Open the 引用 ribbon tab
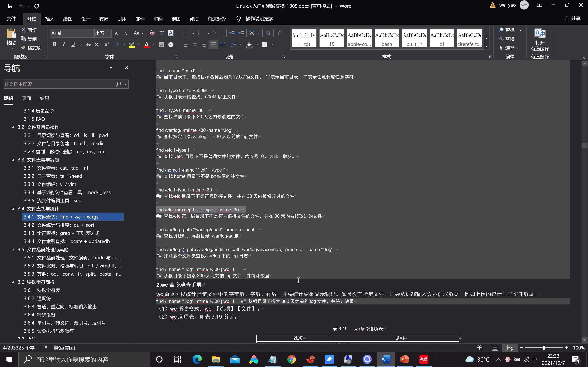This screenshot has height=367, width=588. (122, 19)
